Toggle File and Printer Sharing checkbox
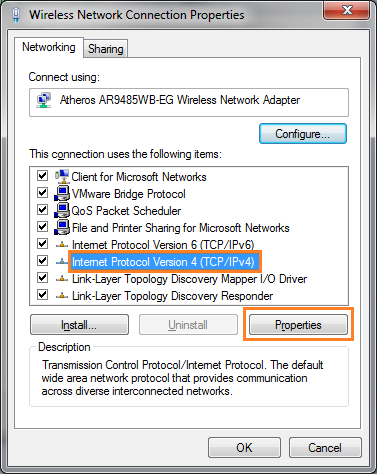 point(42,226)
